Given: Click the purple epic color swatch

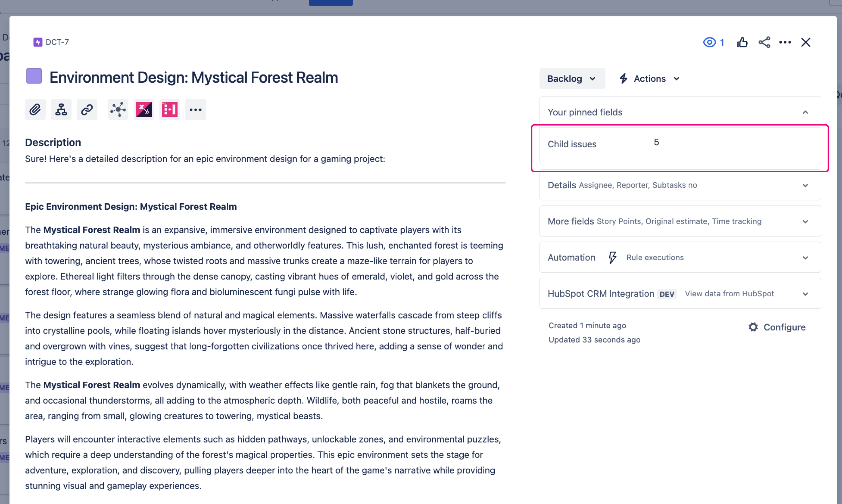Looking at the screenshot, I should click(x=34, y=76).
